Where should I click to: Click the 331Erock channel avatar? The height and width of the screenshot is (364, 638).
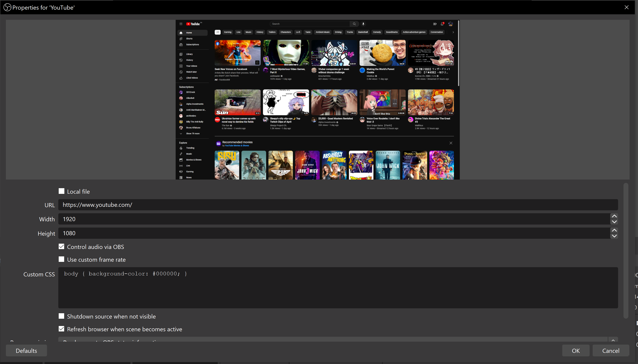tap(181, 92)
